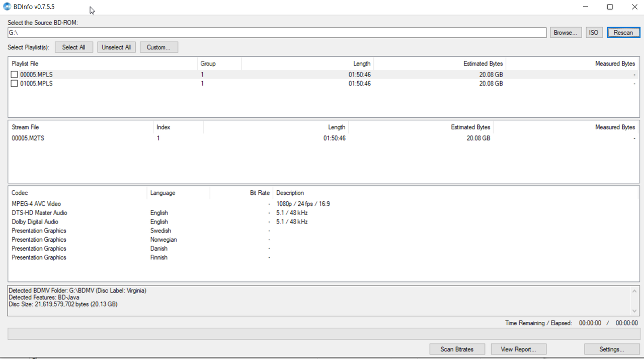The width and height of the screenshot is (644, 359).
Task: Check the 00005.MPLS playlist checkbox
Action: 14,75
